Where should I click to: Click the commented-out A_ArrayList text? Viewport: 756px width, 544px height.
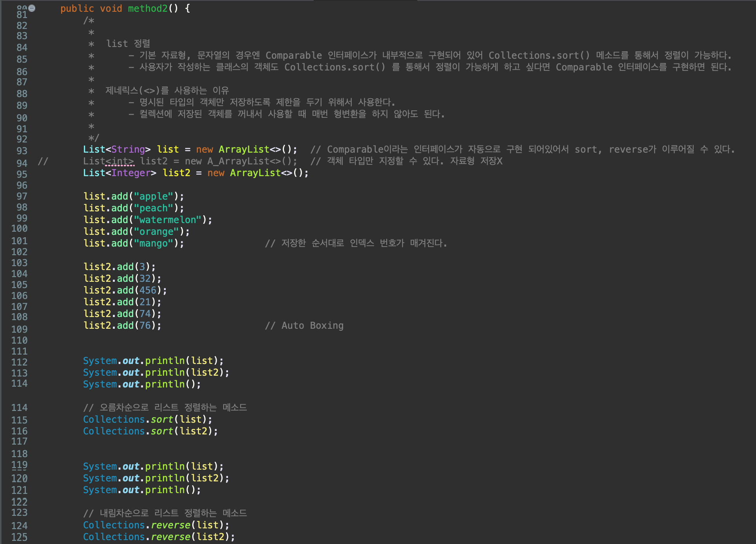(x=238, y=161)
